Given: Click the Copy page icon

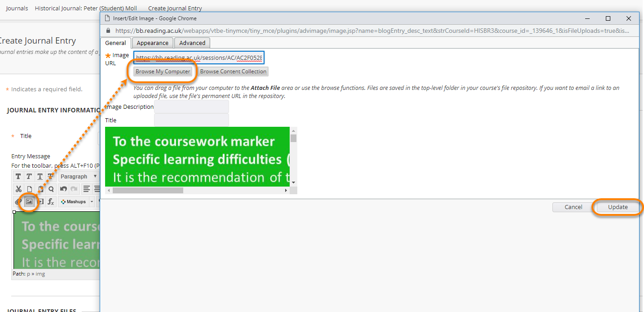Looking at the screenshot, I should click(x=29, y=189).
